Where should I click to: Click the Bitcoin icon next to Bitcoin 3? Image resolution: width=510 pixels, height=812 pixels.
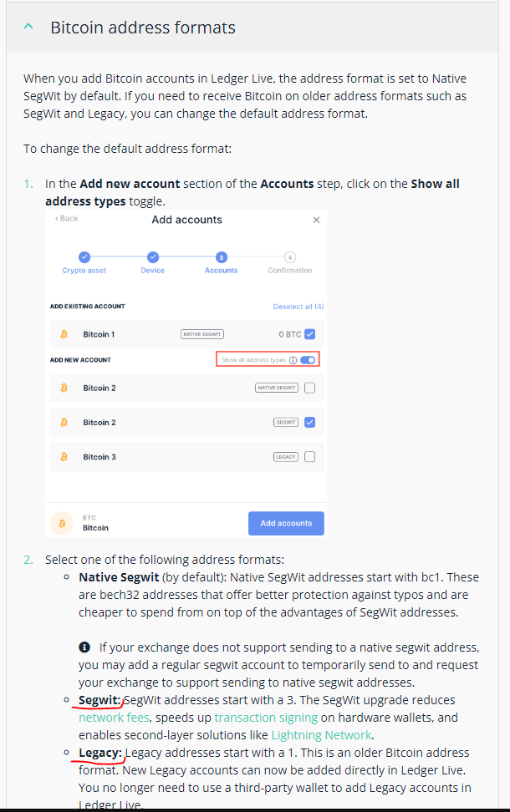point(64,457)
